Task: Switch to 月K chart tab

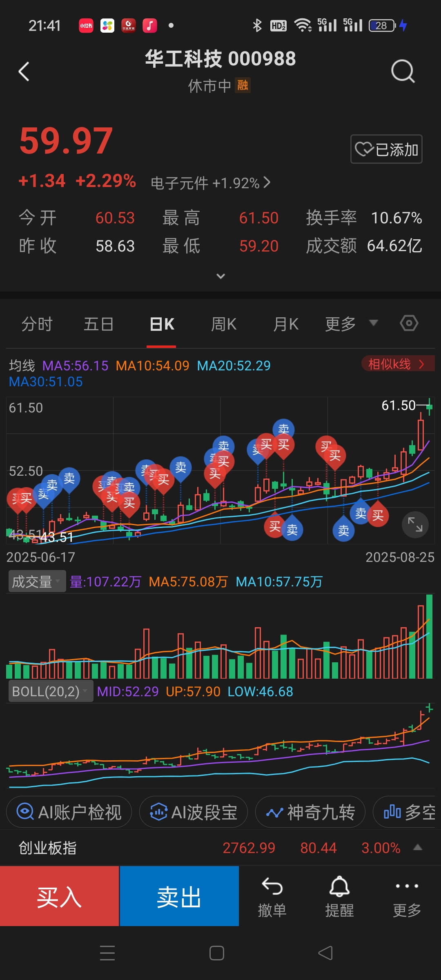Action: [286, 324]
